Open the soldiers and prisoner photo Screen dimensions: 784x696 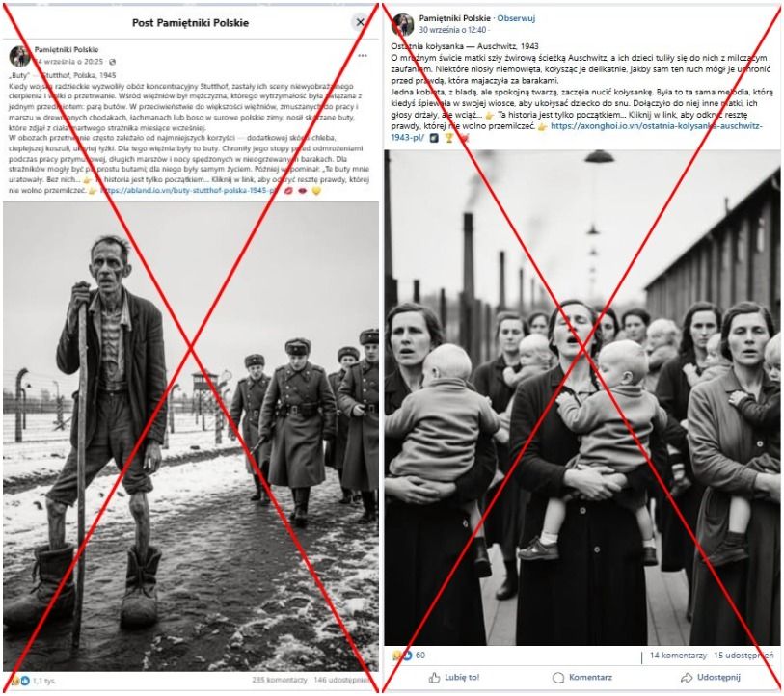point(191,437)
